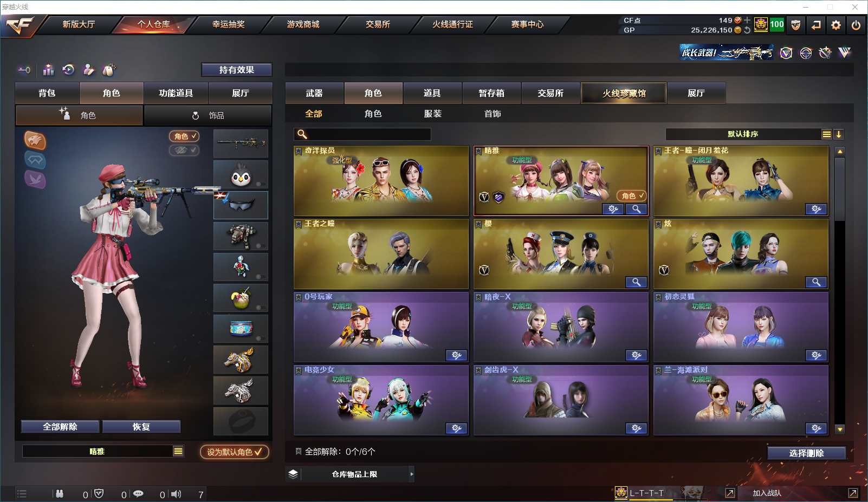Click the stacked layers icon near 仓库物品上限
Viewport: 868px width, 502px height.
point(293,474)
